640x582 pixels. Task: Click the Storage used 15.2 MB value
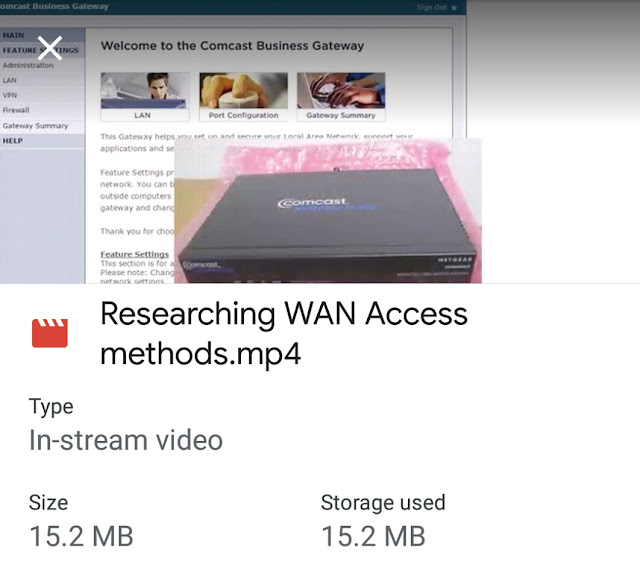pos(373,536)
